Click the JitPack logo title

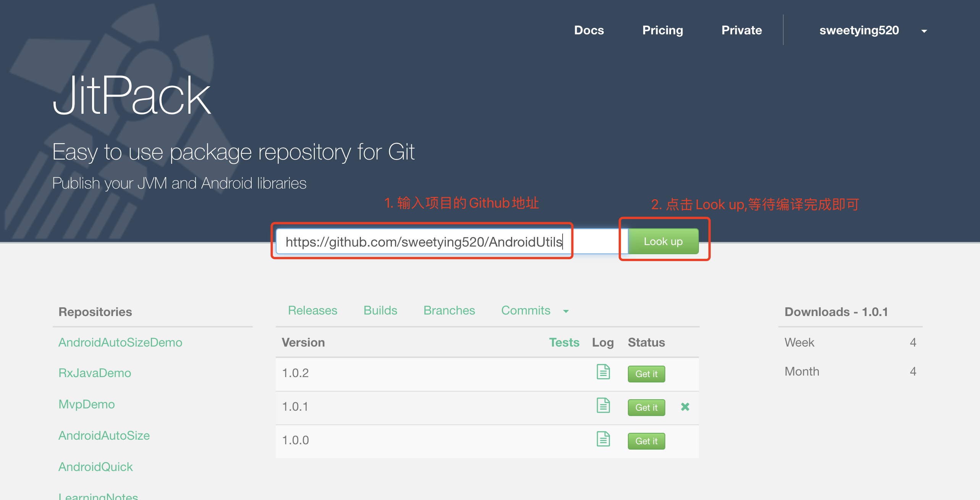pyautogui.click(x=132, y=95)
